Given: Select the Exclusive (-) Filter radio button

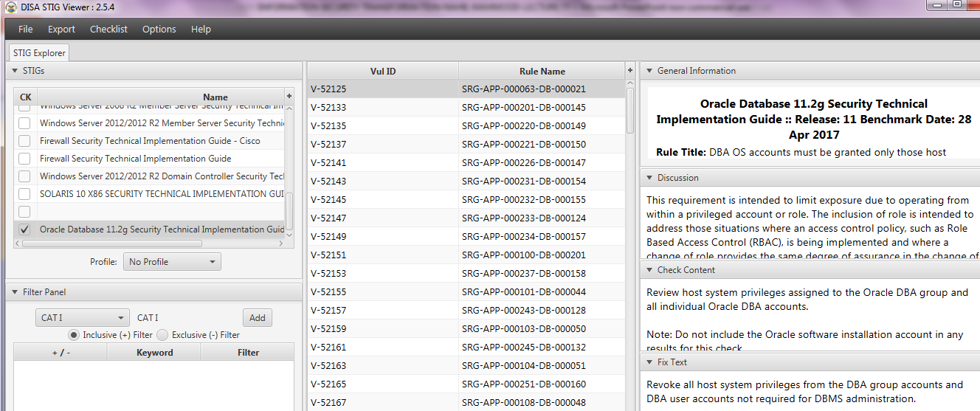Looking at the screenshot, I should point(162,335).
